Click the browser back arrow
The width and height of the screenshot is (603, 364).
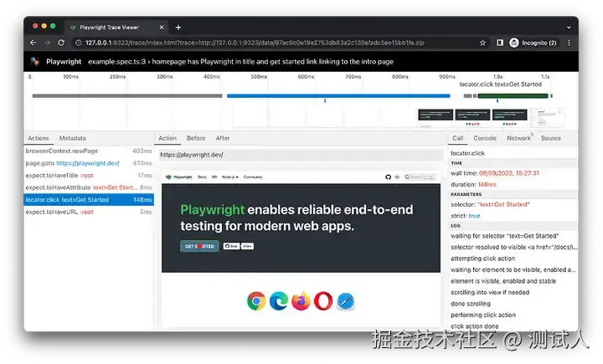[33, 43]
